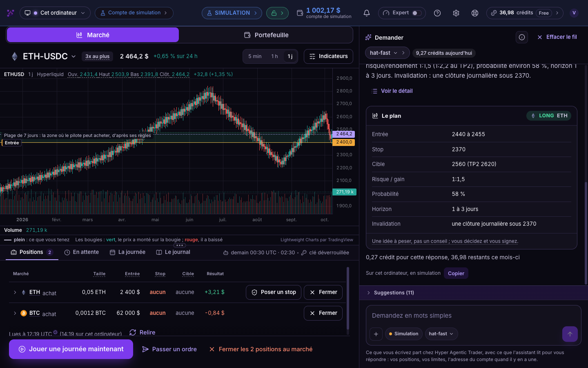Open the La journée tab

tap(127, 252)
